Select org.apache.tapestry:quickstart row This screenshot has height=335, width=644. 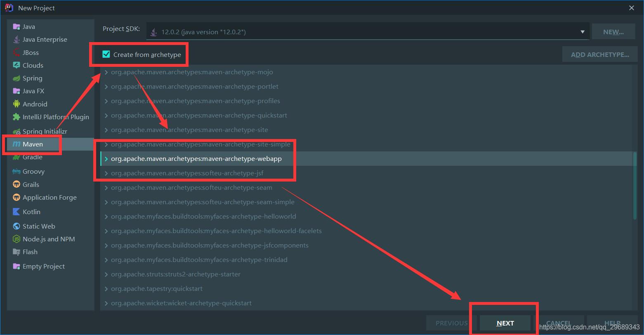point(366,289)
